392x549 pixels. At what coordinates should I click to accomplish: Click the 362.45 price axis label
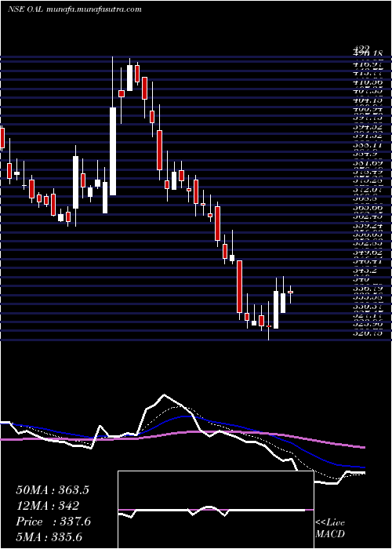point(367,217)
